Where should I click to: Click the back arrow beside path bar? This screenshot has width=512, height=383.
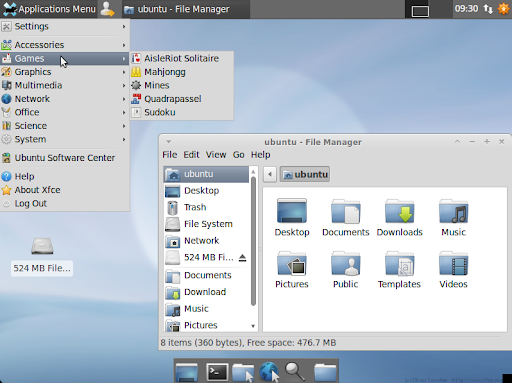(270, 174)
